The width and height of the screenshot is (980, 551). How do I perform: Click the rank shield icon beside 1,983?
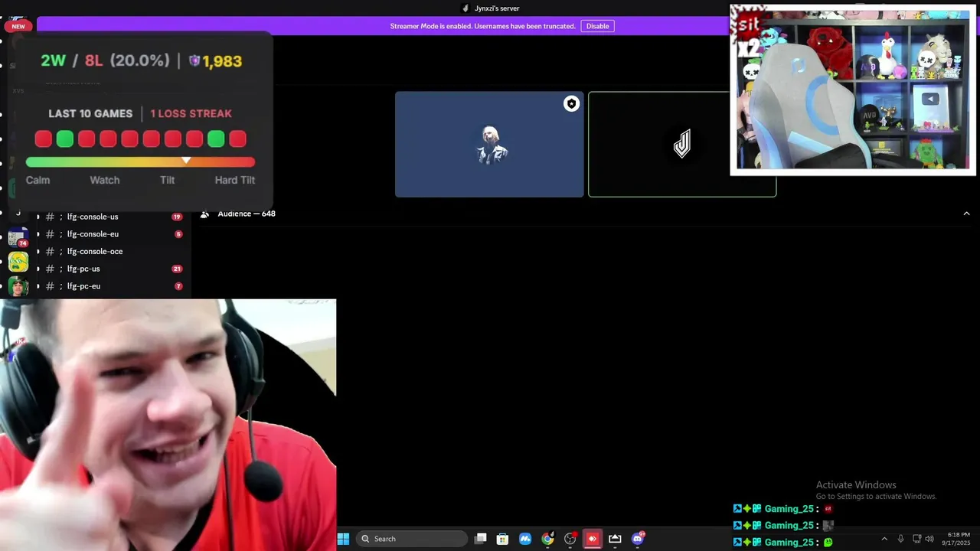194,60
